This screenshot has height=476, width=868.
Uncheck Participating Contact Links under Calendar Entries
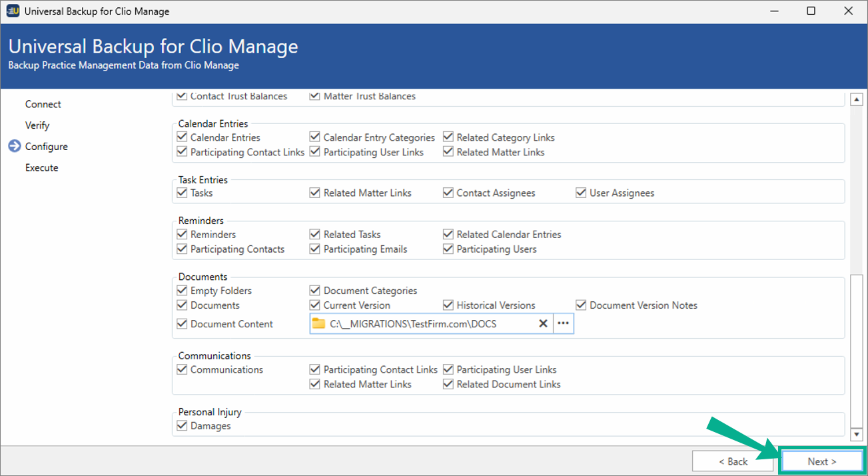[x=182, y=152]
